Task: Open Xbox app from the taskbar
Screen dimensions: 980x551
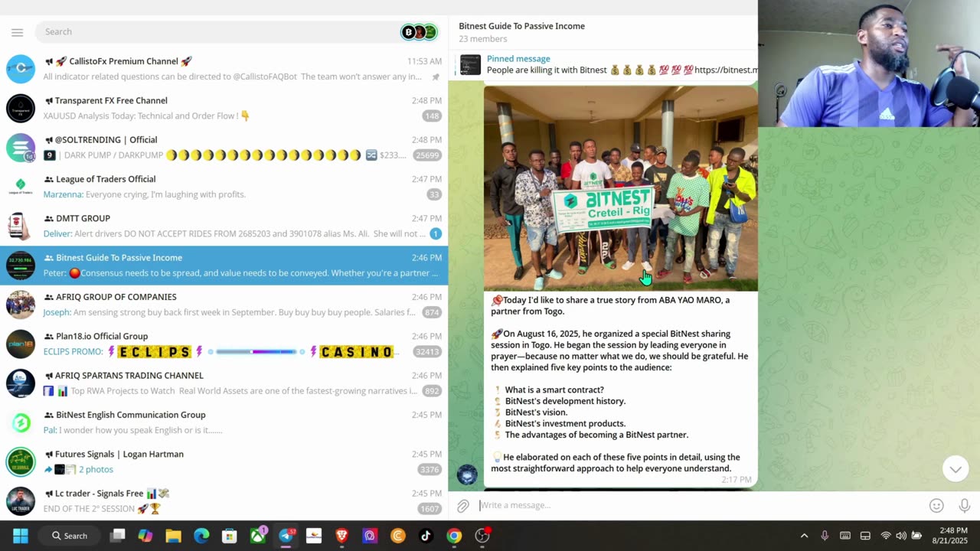Action: pos(258,535)
